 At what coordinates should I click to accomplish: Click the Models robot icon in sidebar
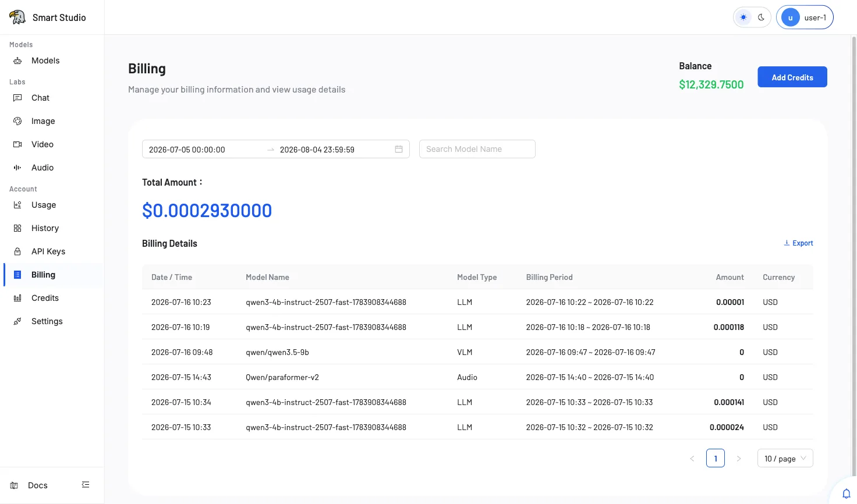(x=17, y=61)
